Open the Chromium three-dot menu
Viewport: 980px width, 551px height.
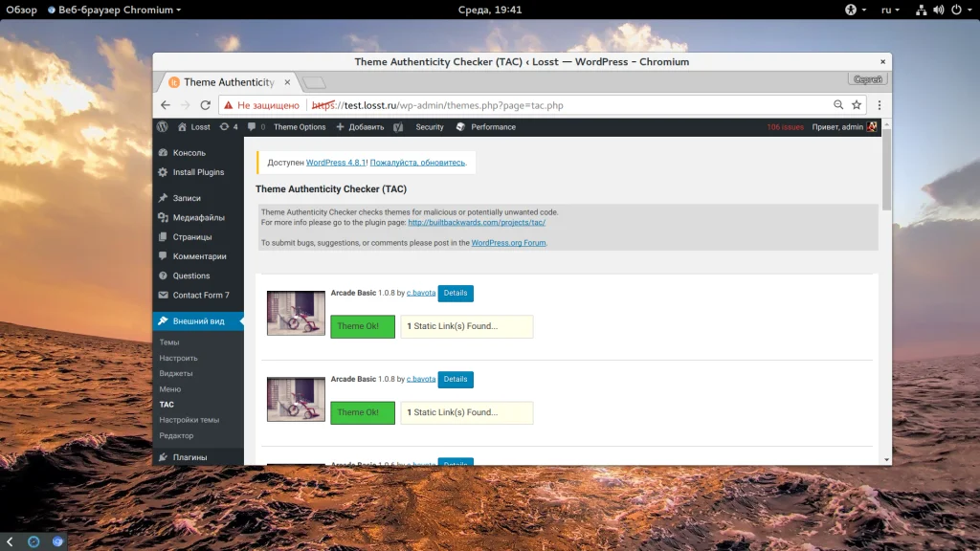click(x=880, y=105)
